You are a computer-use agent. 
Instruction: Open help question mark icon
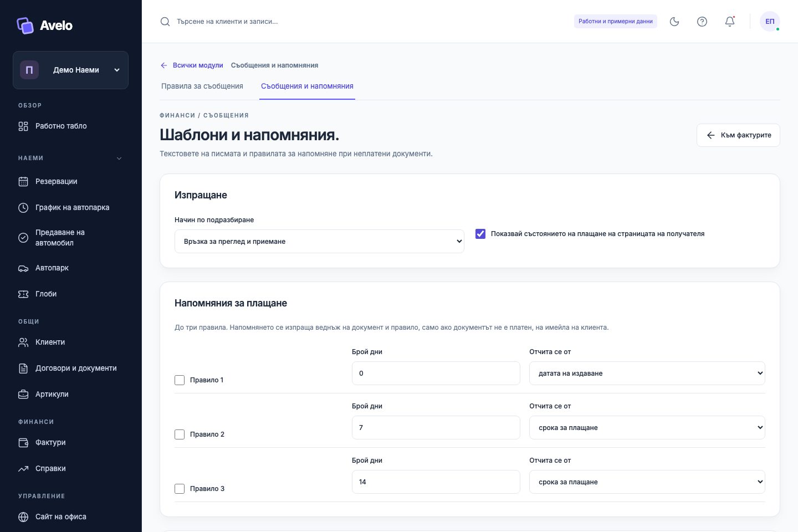point(702,22)
